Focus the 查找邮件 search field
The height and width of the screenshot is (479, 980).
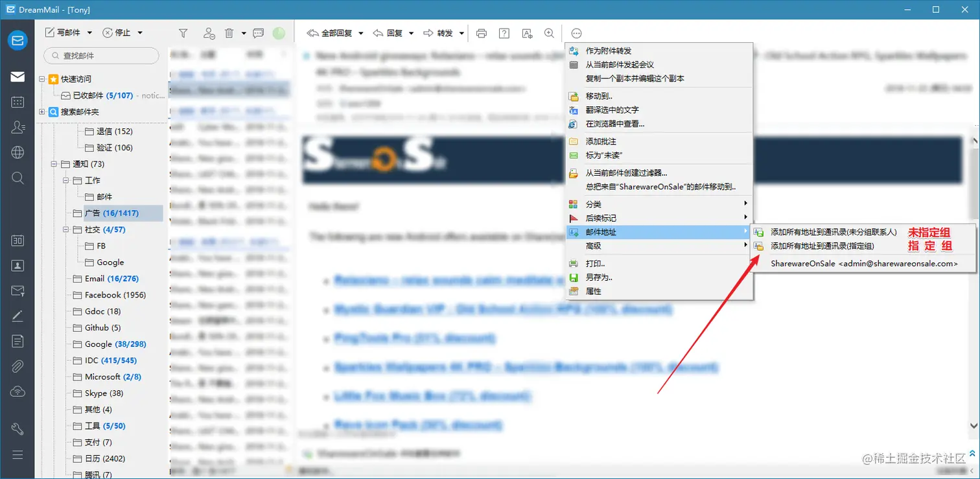click(x=101, y=56)
